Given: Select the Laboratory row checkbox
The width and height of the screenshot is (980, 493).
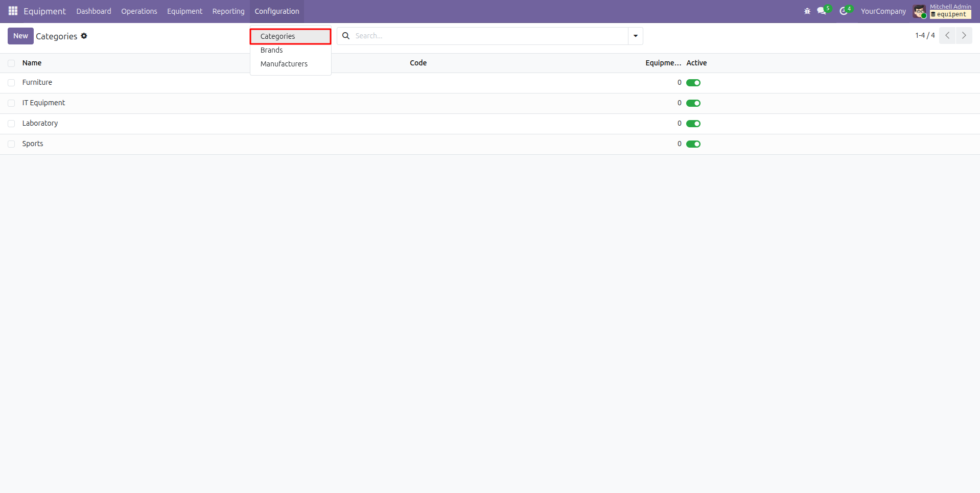Looking at the screenshot, I should coord(11,124).
